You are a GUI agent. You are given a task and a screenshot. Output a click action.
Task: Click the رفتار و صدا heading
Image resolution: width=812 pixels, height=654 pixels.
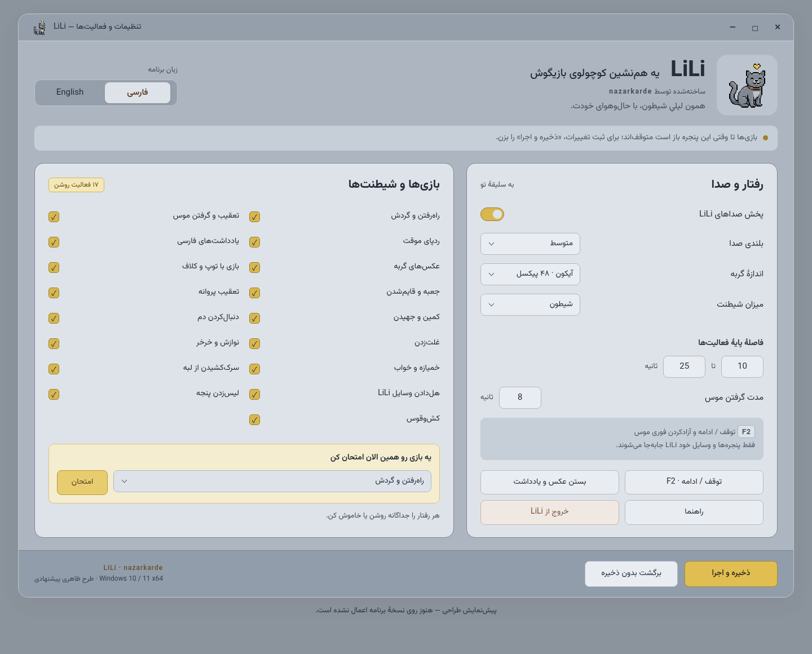(737, 184)
